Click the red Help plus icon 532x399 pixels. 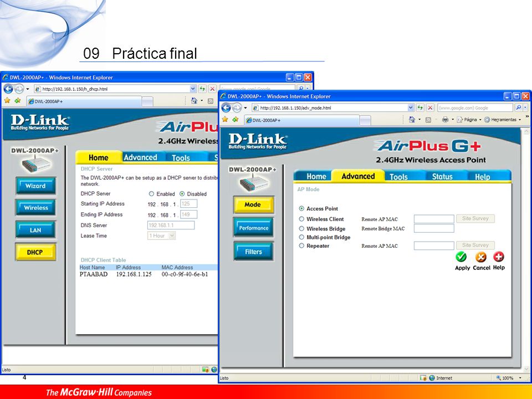498,257
